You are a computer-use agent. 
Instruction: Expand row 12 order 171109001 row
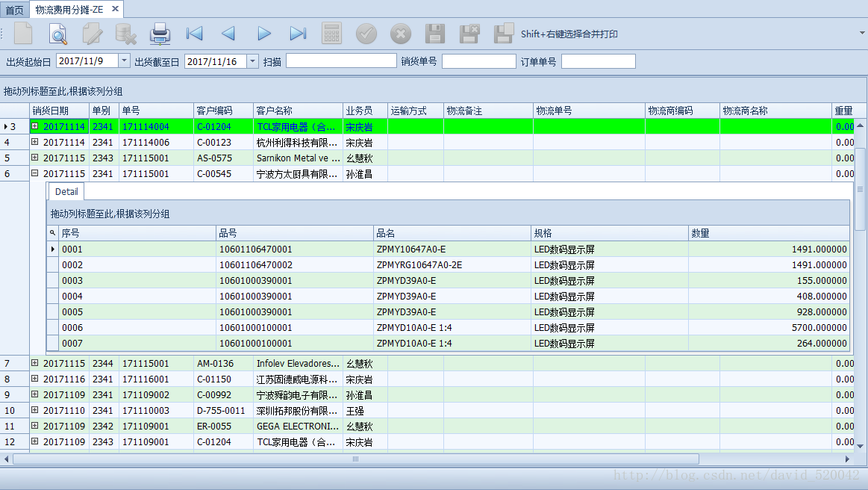point(35,441)
